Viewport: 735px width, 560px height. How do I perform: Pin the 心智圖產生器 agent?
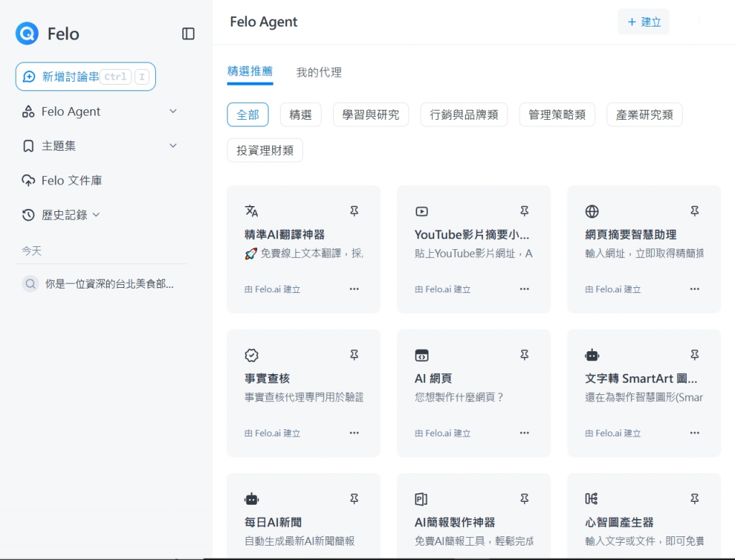point(695,498)
